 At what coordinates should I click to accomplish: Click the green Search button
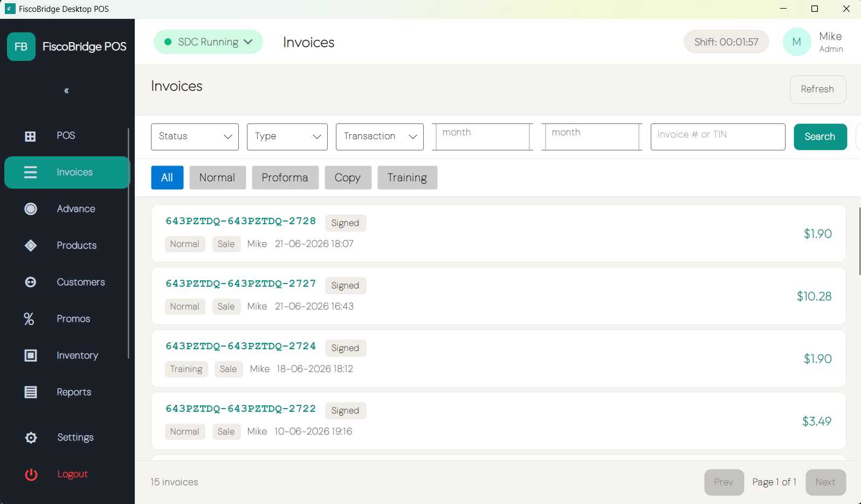(820, 137)
